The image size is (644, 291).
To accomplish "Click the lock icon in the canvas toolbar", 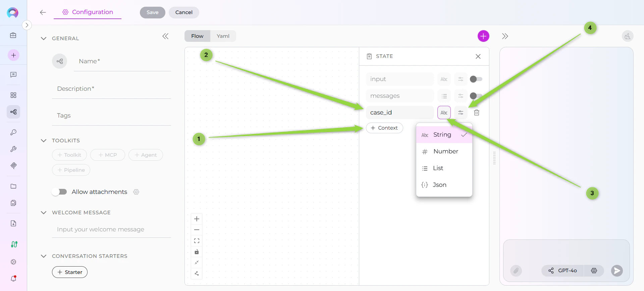I will tap(197, 252).
